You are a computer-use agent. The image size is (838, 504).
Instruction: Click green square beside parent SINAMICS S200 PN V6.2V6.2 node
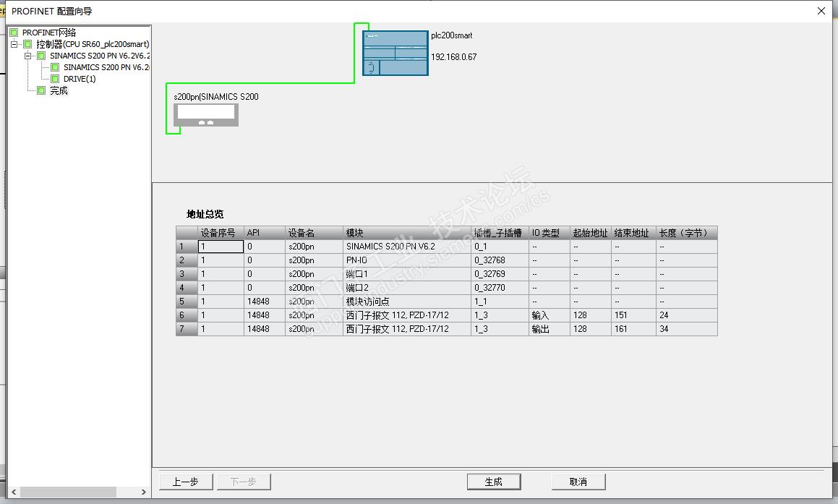click(41, 56)
